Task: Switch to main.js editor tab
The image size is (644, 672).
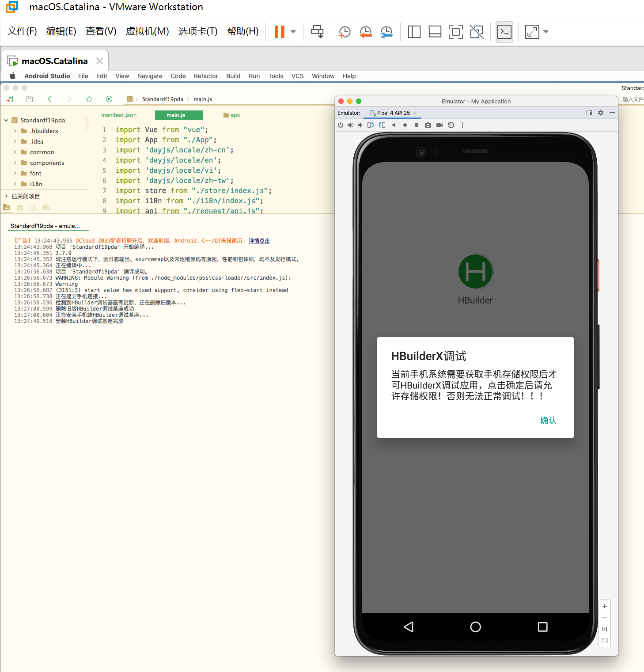Action: point(179,115)
